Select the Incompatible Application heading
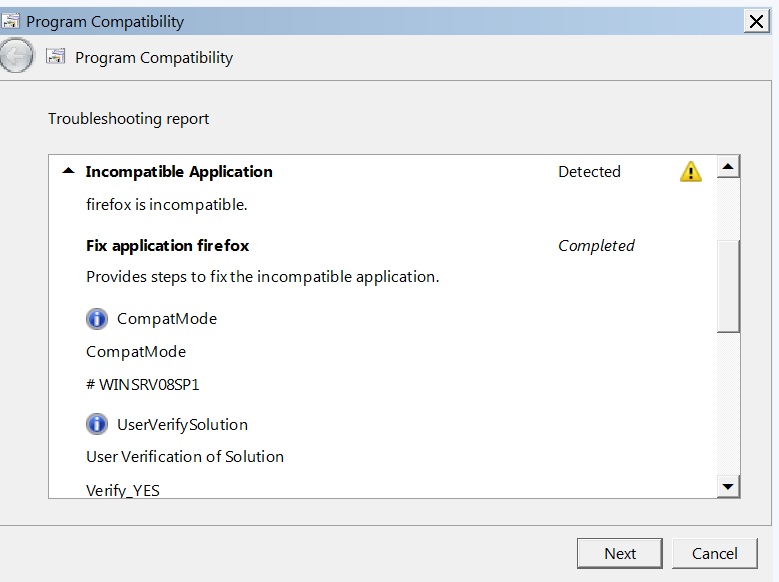779x582 pixels. coord(179,172)
